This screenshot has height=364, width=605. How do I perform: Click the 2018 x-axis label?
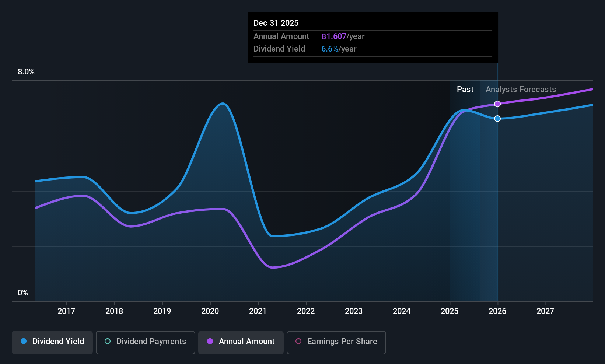[x=114, y=311]
